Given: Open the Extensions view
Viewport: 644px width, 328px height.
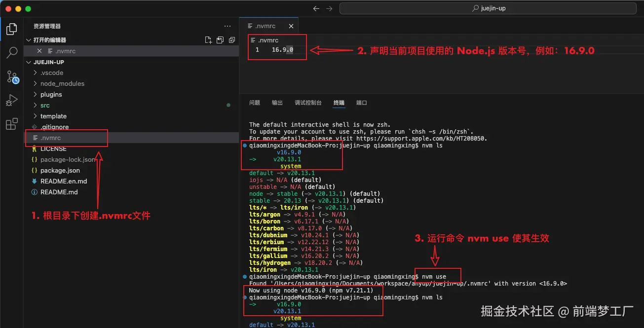Looking at the screenshot, I should point(12,124).
